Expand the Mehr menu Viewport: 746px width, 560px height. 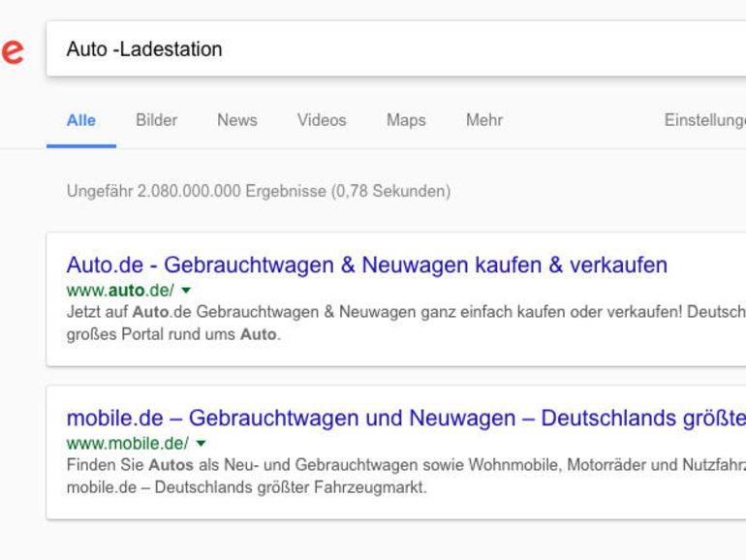[x=484, y=120]
